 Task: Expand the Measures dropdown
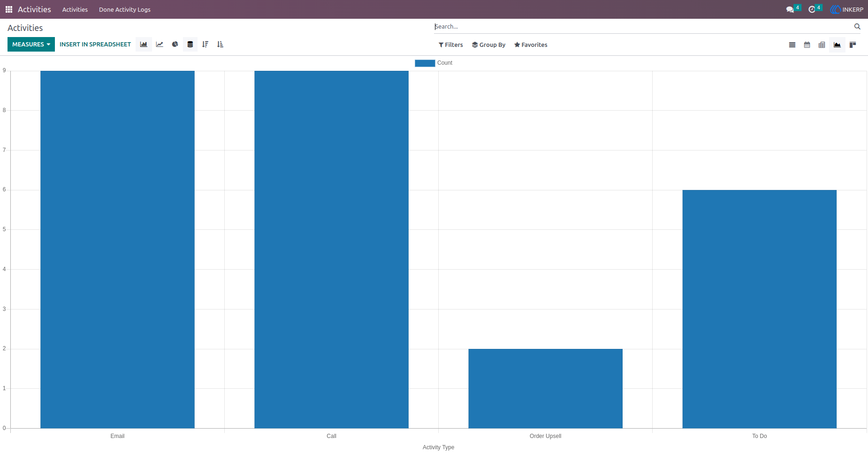tap(31, 45)
